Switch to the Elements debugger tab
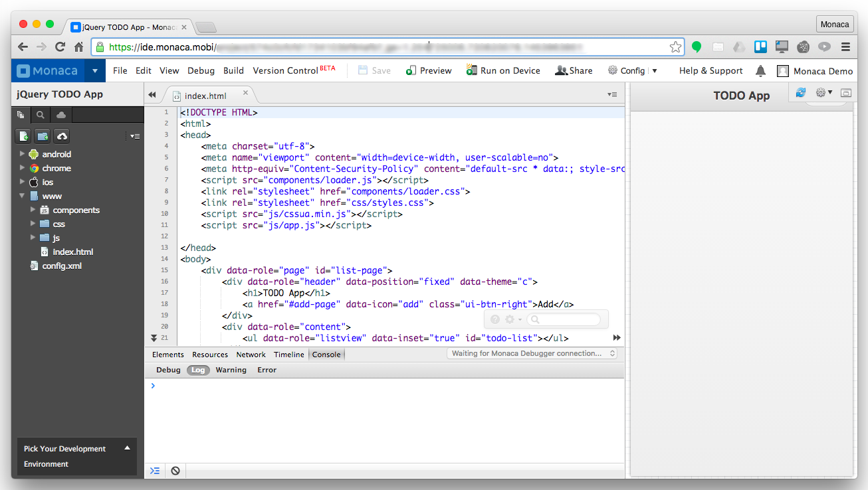The height and width of the screenshot is (490, 868). [168, 355]
